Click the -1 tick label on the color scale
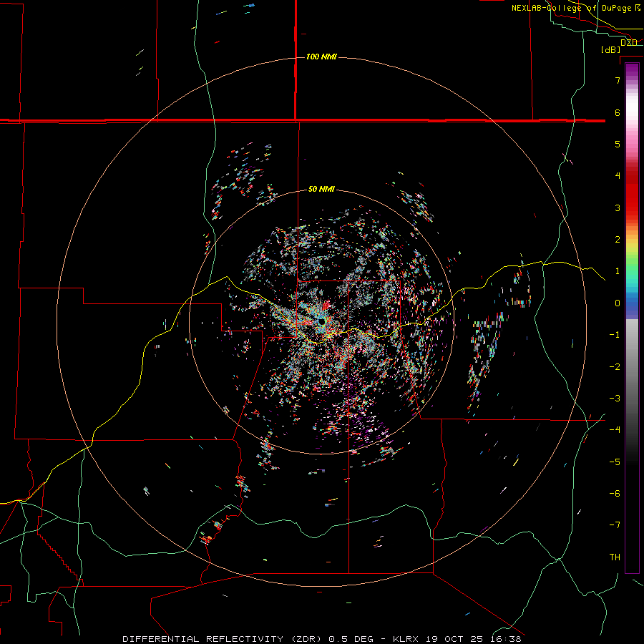The image size is (644, 644). [615, 335]
